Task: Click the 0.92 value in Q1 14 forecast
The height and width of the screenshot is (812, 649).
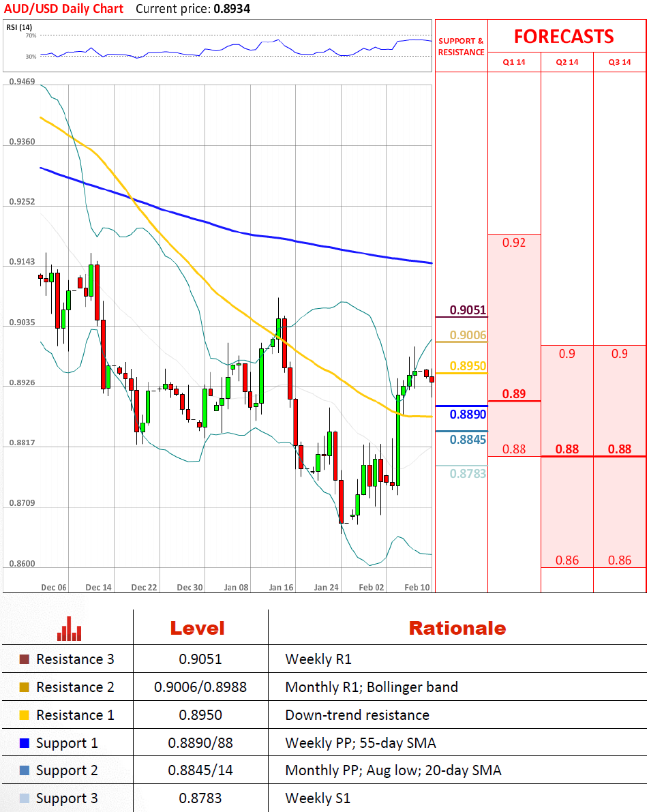Action: point(514,242)
